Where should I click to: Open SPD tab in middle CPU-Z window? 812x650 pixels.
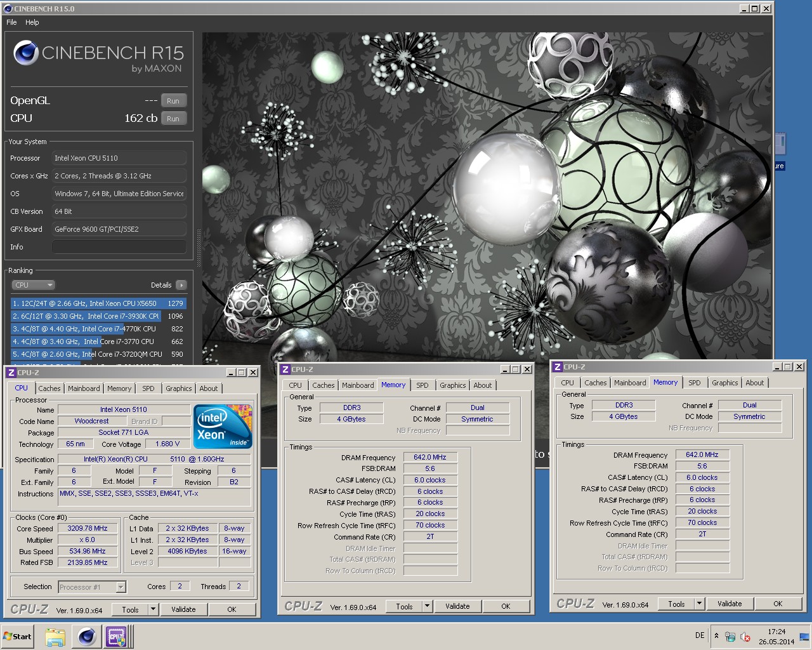[422, 385]
